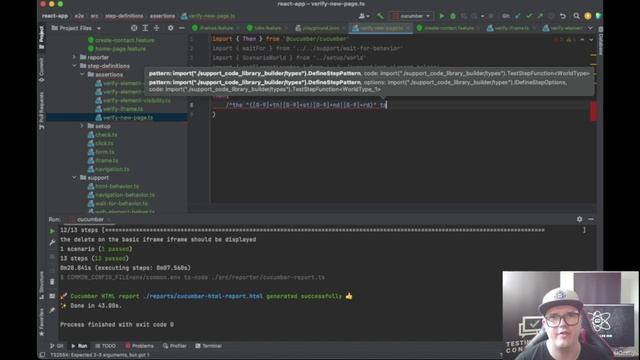Open the cucumber tab in Run panel

pos(90,219)
